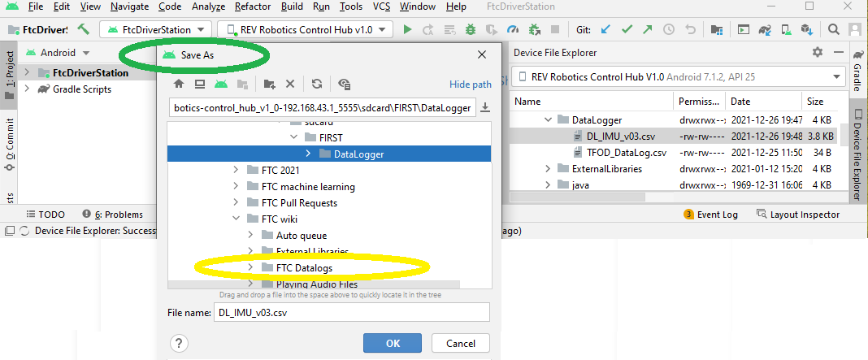Click the Git rollback undo icon
The image size is (868, 360).
coord(690,29)
